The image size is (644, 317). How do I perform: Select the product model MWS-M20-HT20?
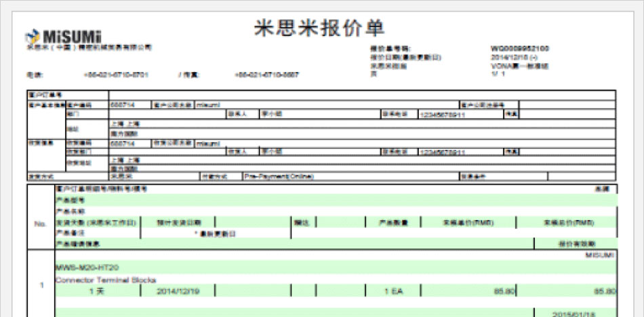click(x=83, y=267)
